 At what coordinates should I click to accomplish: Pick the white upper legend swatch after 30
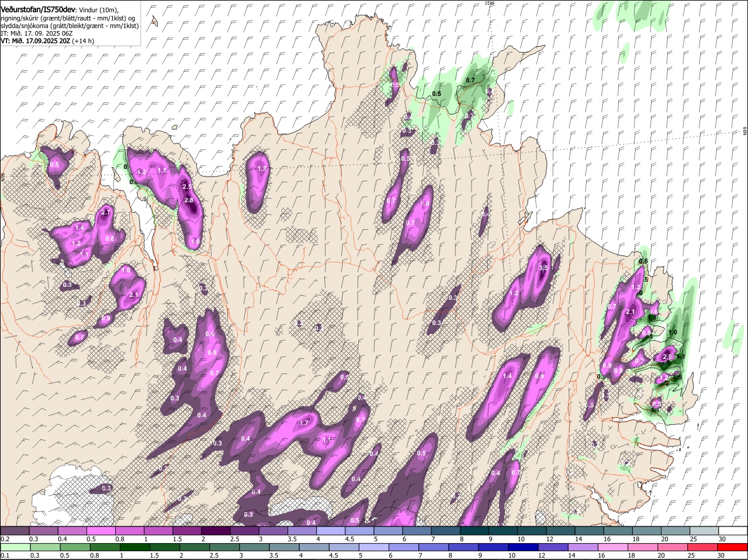pos(732,530)
